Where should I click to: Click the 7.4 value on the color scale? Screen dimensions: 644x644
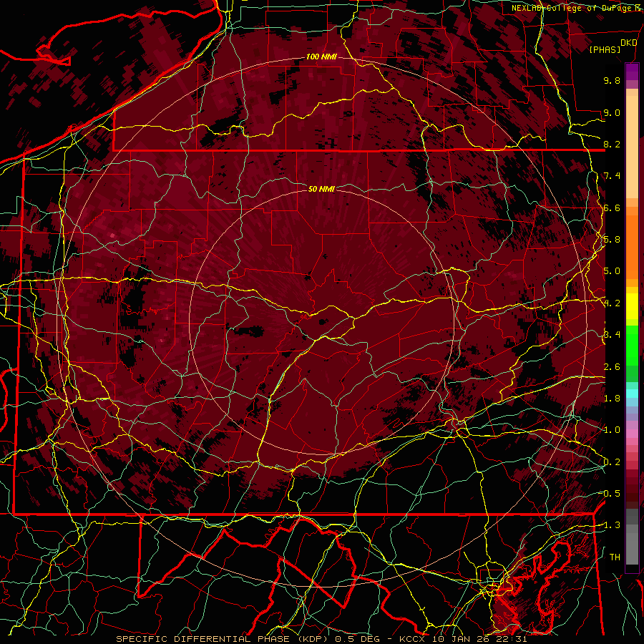point(612,176)
